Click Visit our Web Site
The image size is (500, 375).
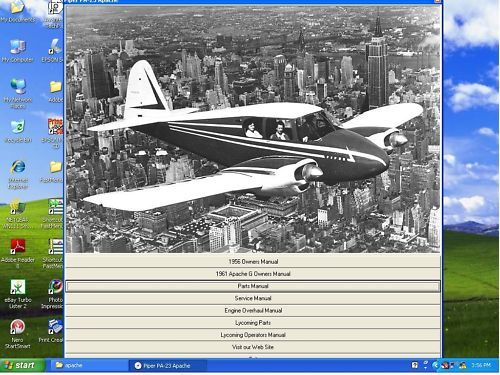pyautogui.click(x=253, y=347)
